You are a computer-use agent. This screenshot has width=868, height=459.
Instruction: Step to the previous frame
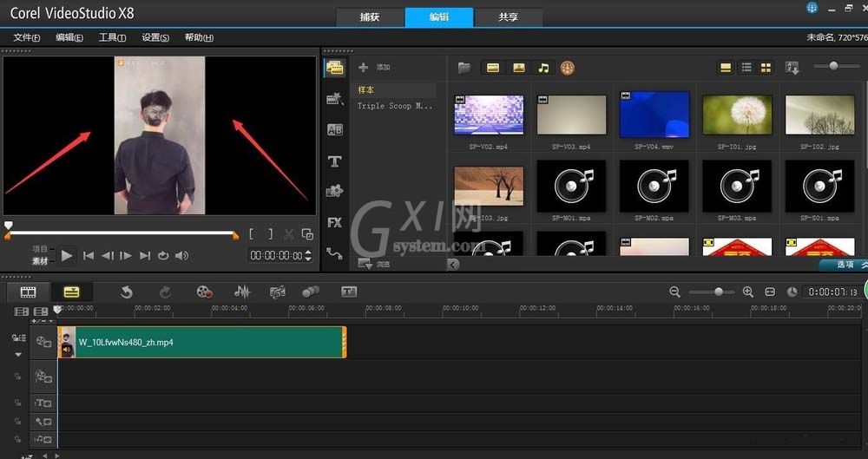(108, 256)
